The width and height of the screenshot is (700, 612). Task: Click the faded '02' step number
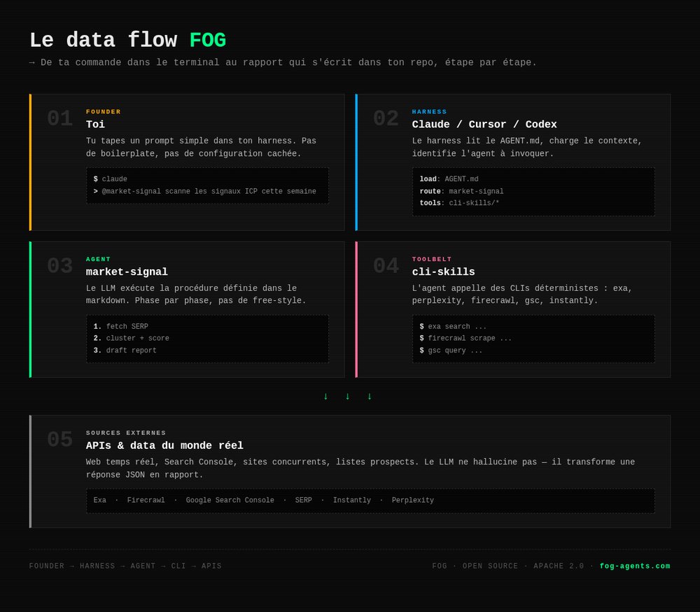pyautogui.click(x=386, y=119)
